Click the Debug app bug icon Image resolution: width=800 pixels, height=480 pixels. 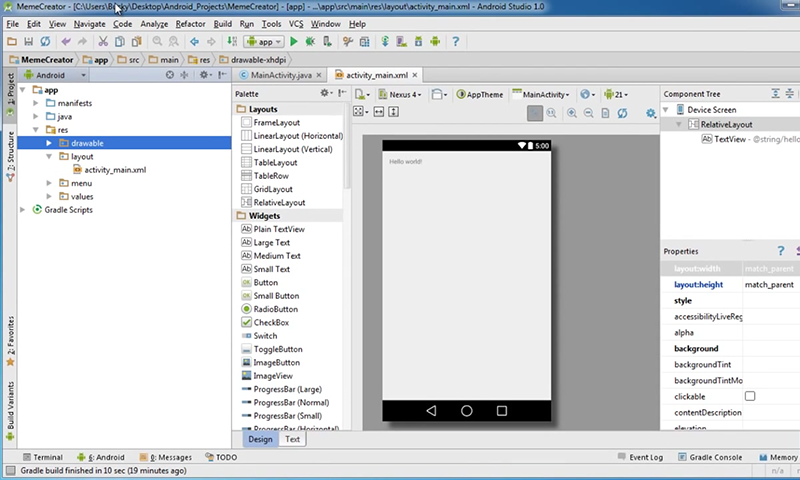tap(311, 42)
